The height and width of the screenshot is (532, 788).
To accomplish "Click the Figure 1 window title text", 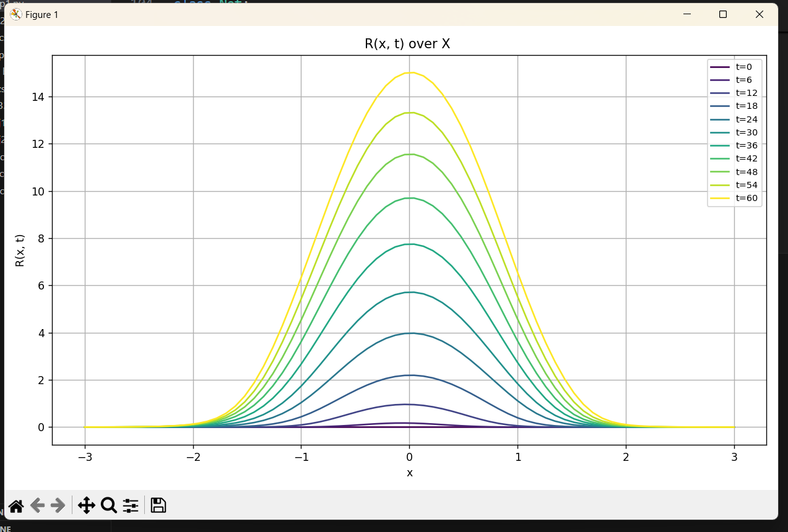I will click(42, 15).
